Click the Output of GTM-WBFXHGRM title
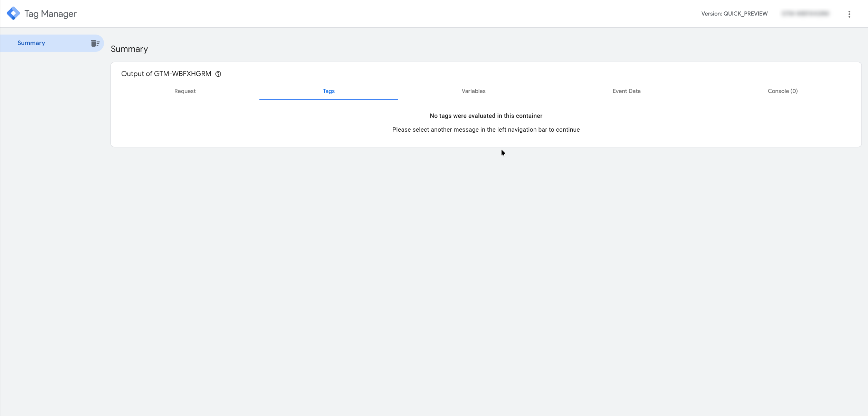 click(166, 74)
